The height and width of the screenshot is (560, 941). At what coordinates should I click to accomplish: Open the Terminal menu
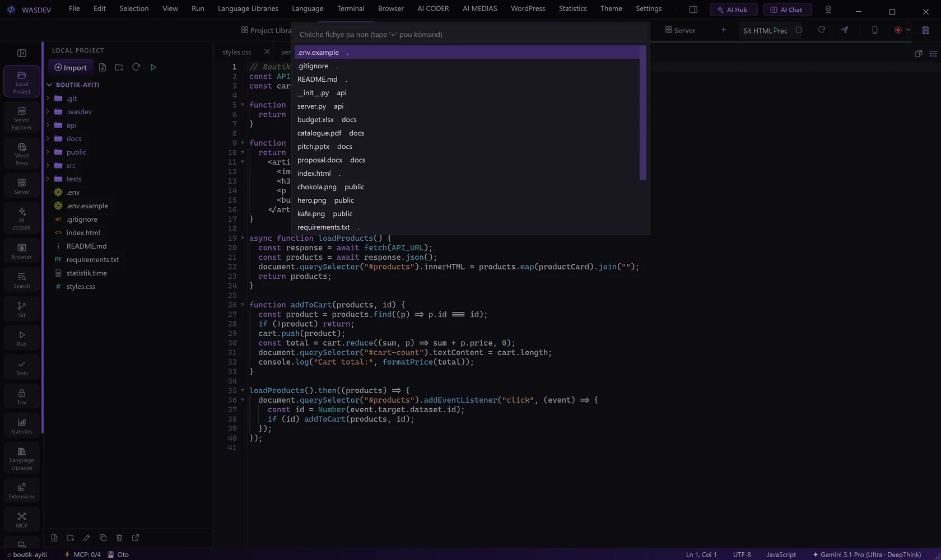click(x=351, y=8)
